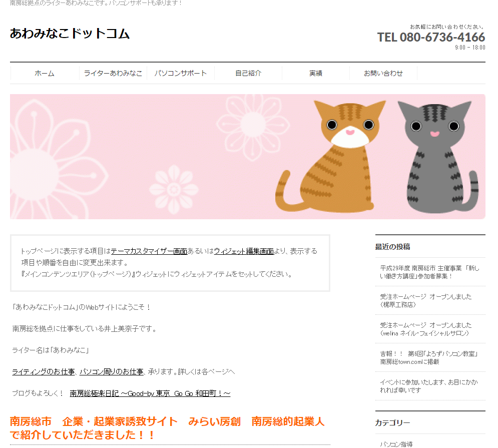Viewport: 498px width, 448px height.
Task: Click the orange 南房総市 企業・起業家誘致サイト heading
Action: (167, 428)
